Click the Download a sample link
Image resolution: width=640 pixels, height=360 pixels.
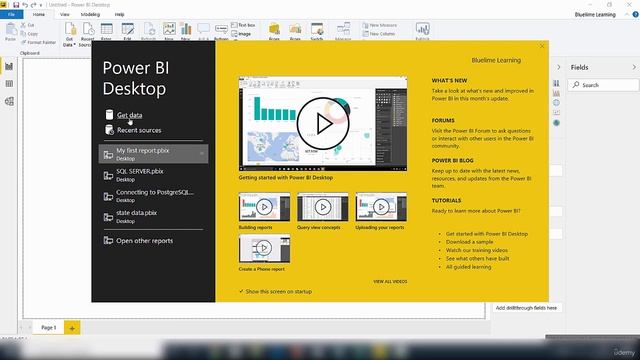(x=469, y=242)
